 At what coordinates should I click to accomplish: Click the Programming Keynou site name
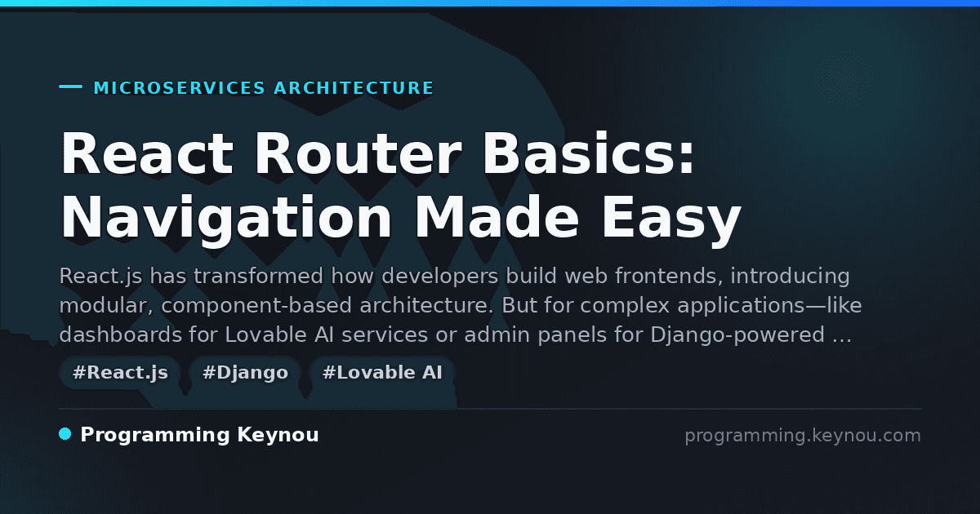[x=199, y=436]
